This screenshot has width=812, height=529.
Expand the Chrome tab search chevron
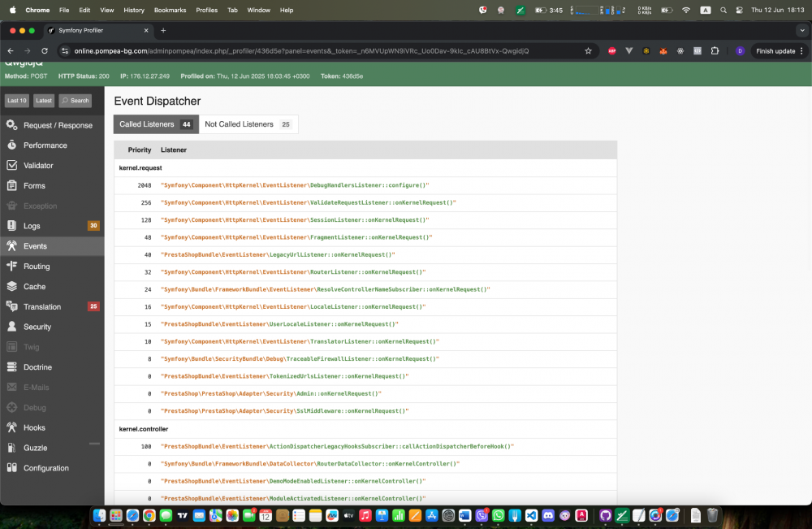click(802, 30)
